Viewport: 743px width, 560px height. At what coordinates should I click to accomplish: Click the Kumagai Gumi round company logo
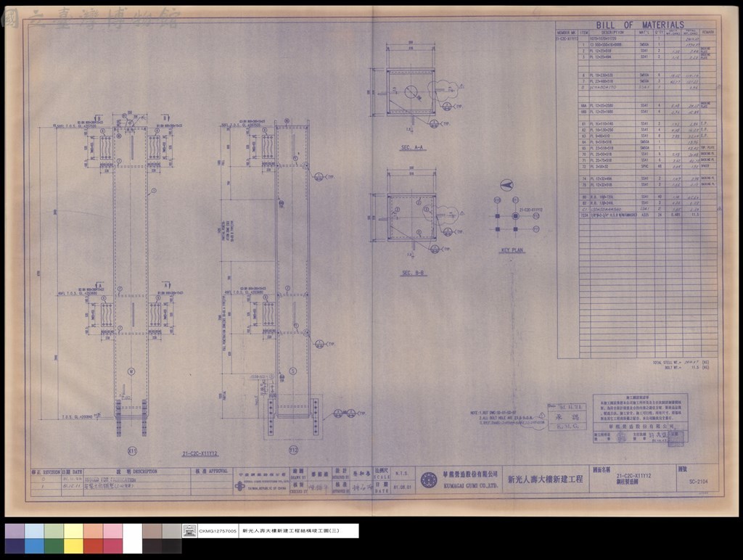tap(429, 480)
